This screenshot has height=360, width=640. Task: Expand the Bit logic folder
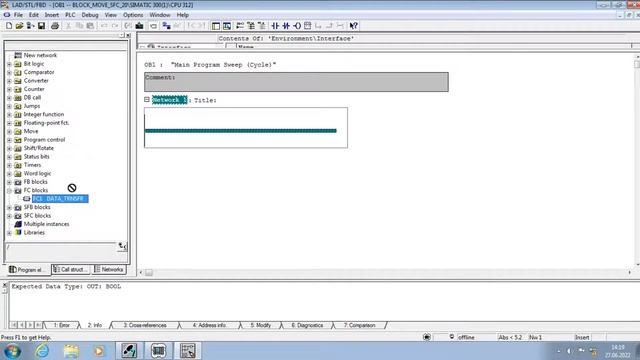[x=9, y=64]
